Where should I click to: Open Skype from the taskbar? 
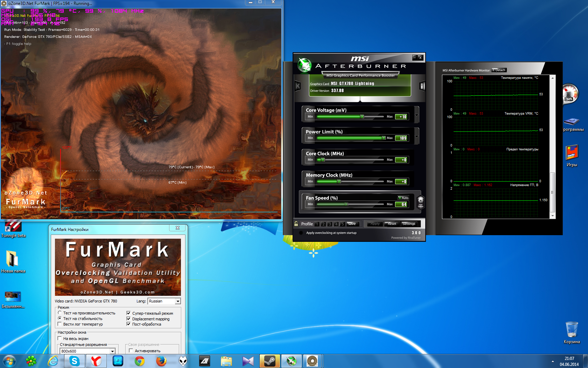pyautogui.click(x=75, y=361)
